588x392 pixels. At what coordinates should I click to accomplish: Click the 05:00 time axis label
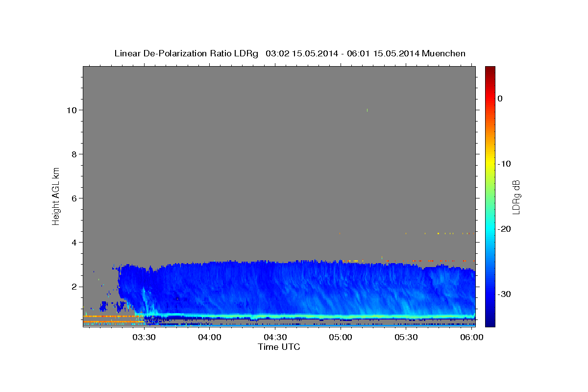click(x=341, y=337)
